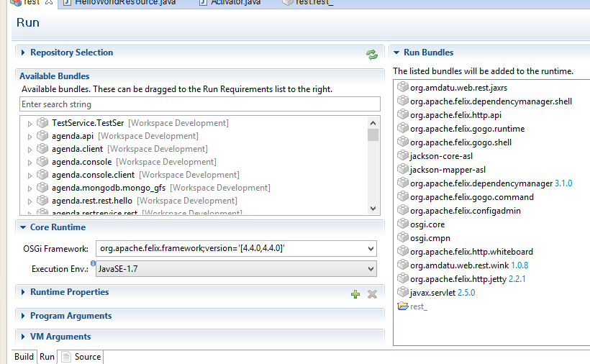Click the bundle list scroll-down arrow
The height and width of the screenshot is (364, 590).
pyautogui.click(x=373, y=209)
